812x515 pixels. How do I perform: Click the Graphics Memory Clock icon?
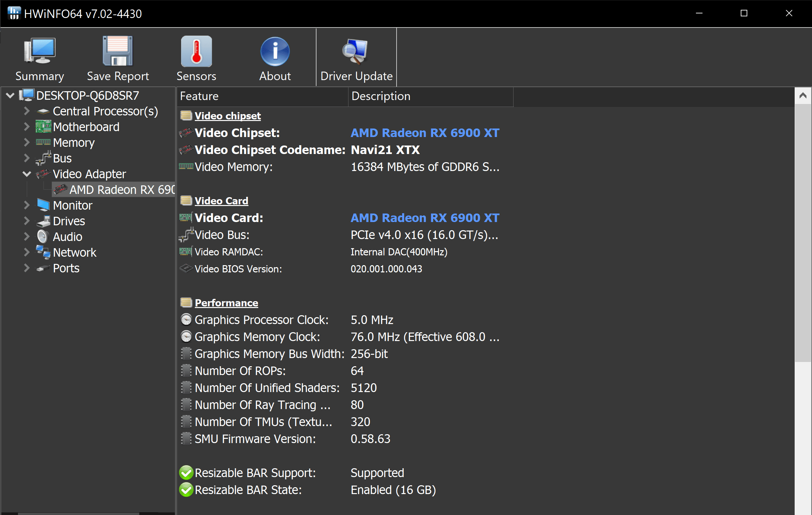186,336
